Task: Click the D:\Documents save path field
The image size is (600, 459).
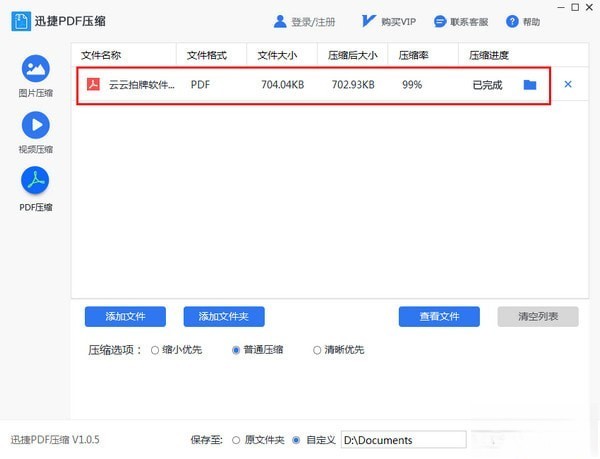Action: pyautogui.click(x=403, y=440)
